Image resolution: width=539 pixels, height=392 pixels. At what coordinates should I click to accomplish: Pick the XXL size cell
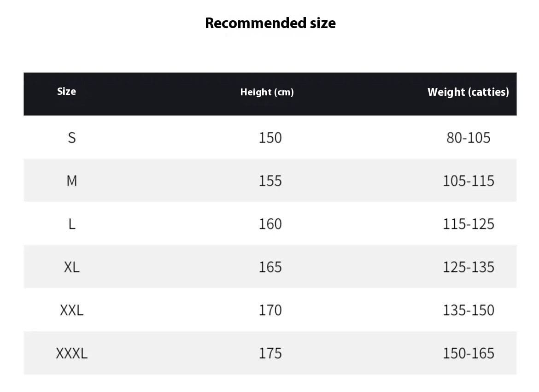click(72, 310)
